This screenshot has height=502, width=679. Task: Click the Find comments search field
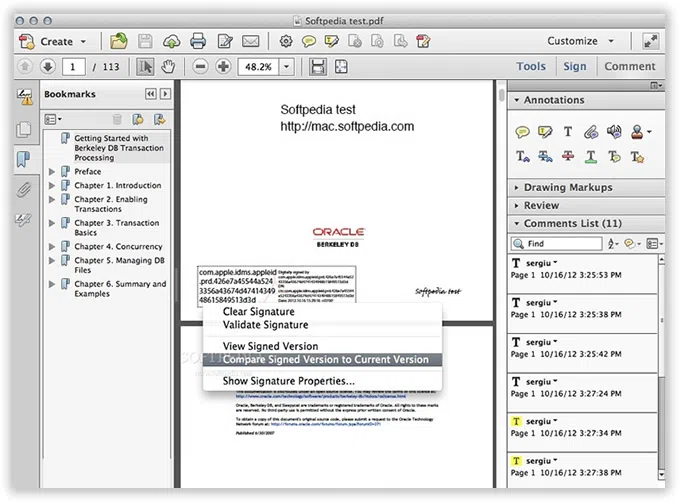(556, 243)
